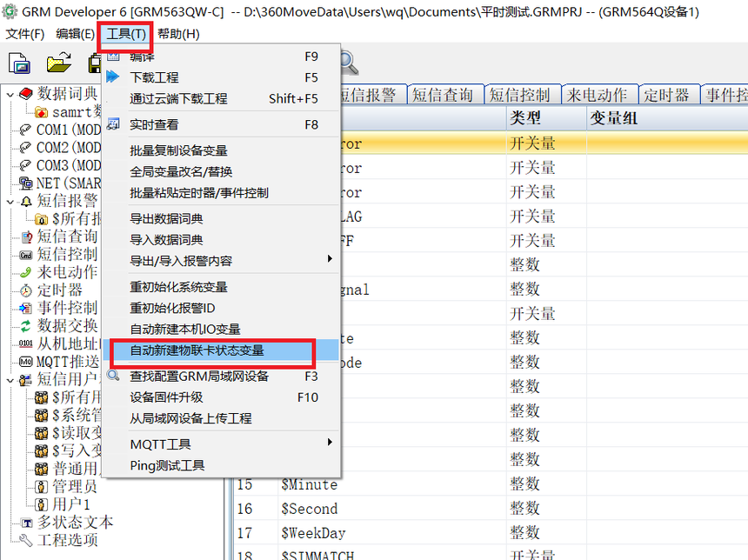Click the red 数据词典 book icon

26,94
